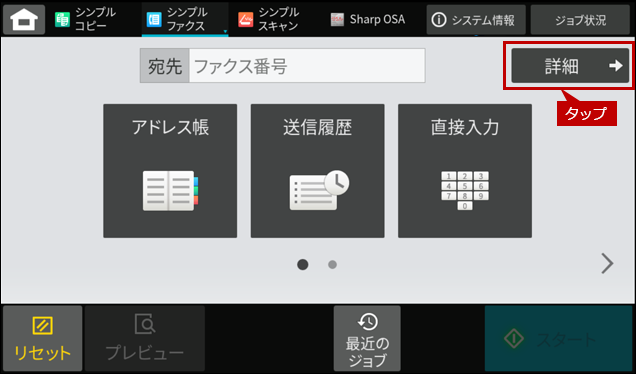
Task: Tap the リセット button
Action: (x=43, y=338)
